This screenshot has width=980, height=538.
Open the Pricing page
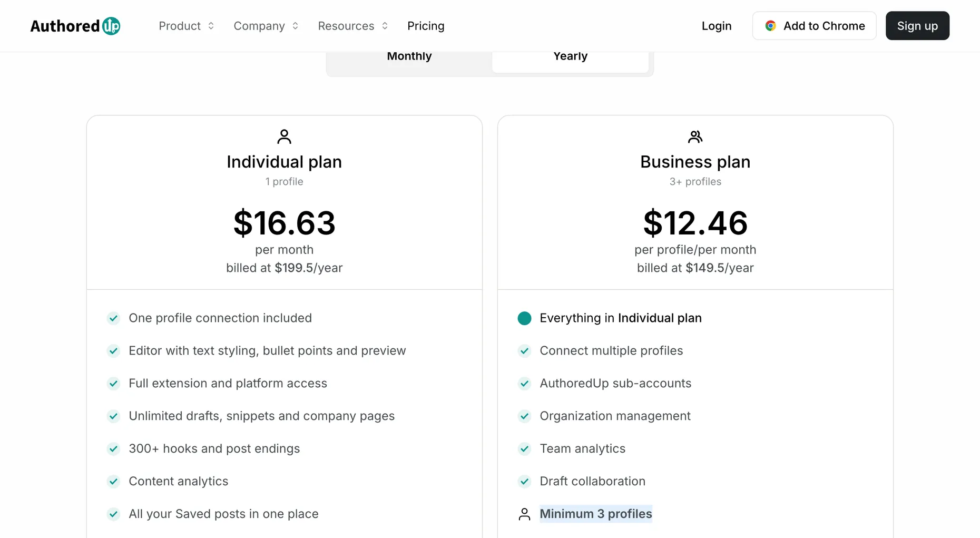[426, 26]
